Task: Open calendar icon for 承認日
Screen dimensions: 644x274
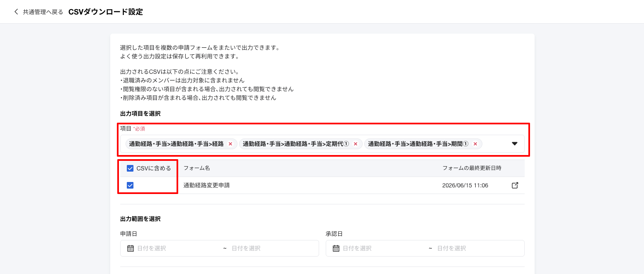Action: coord(336,248)
